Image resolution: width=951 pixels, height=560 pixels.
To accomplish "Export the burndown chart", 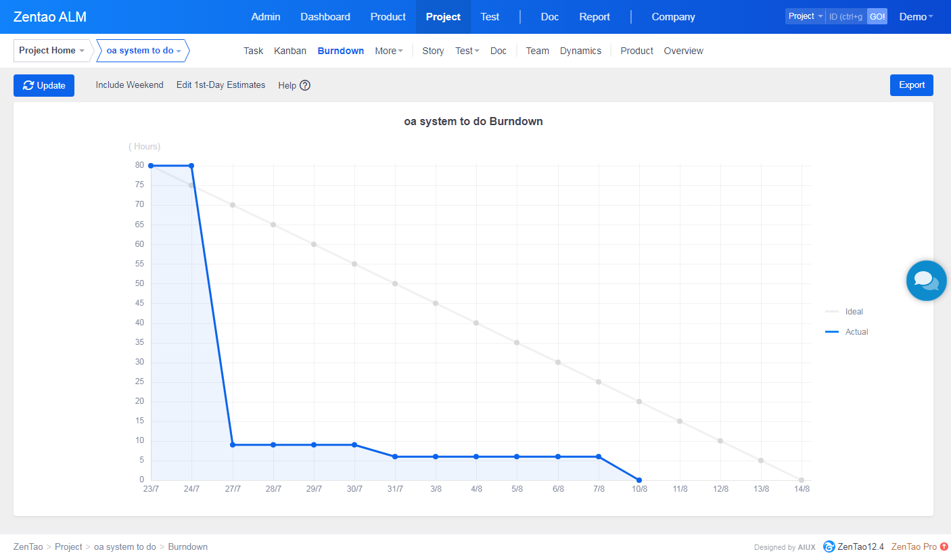I will tap(911, 85).
